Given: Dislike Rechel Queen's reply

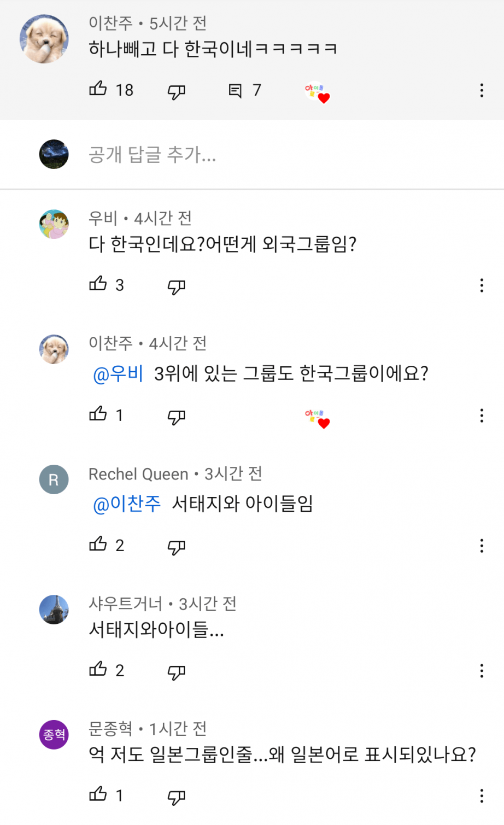Looking at the screenshot, I should [x=176, y=547].
